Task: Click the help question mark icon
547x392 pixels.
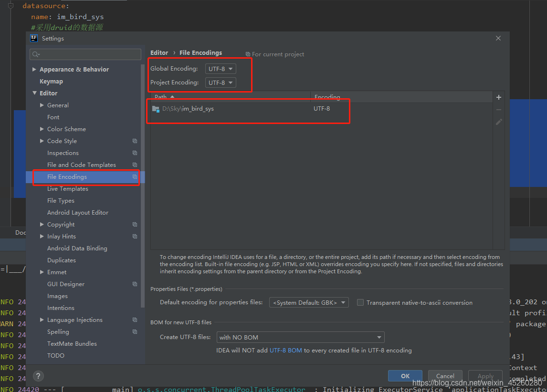Action: point(38,376)
